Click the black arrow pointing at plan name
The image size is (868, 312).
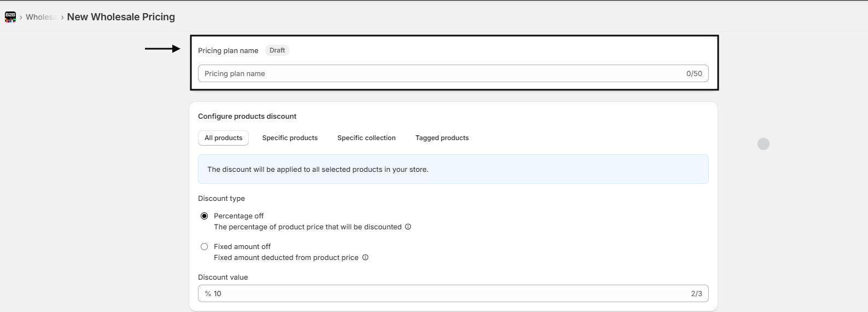pos(162,49)
